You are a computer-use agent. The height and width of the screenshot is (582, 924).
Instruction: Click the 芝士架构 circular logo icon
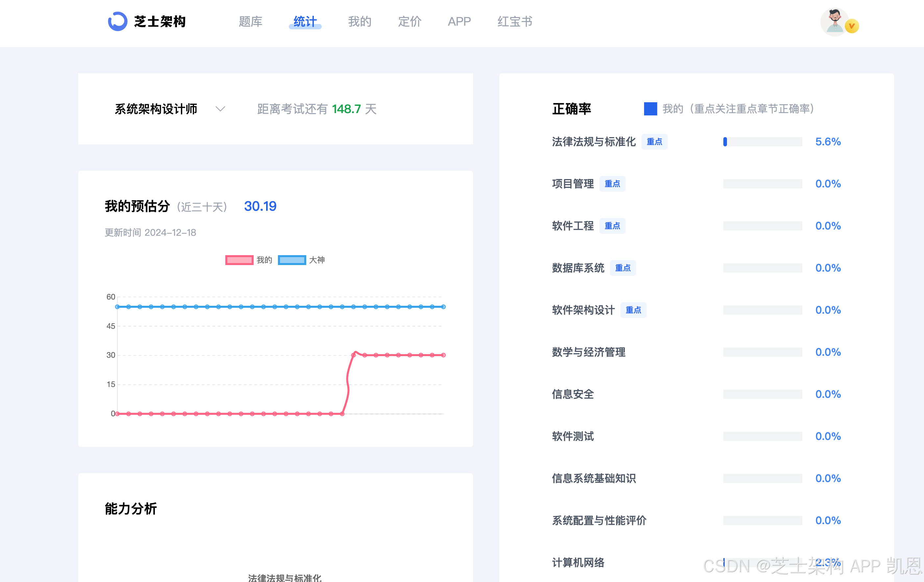click(x=117, y=21)
